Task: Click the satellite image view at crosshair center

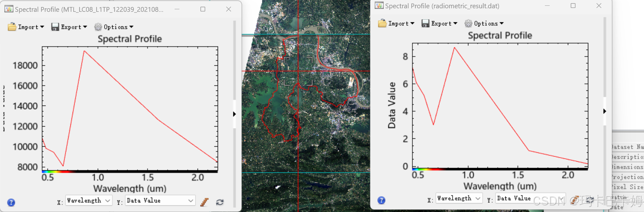Action: tap(298, 71)
